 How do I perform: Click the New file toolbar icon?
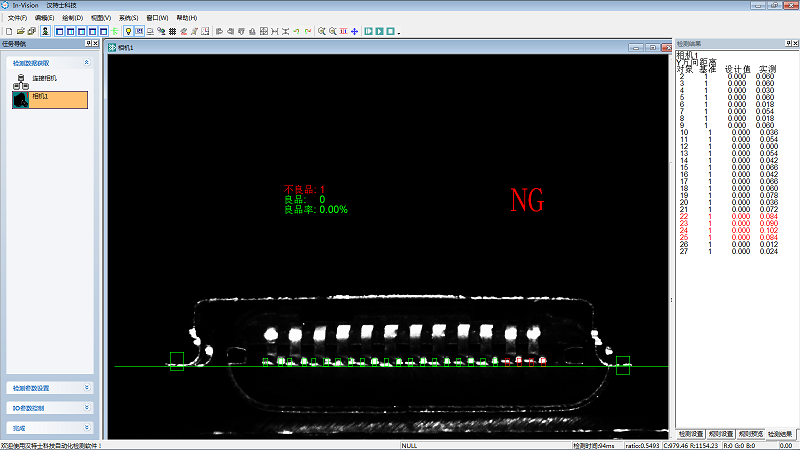(x=8, y=31)
